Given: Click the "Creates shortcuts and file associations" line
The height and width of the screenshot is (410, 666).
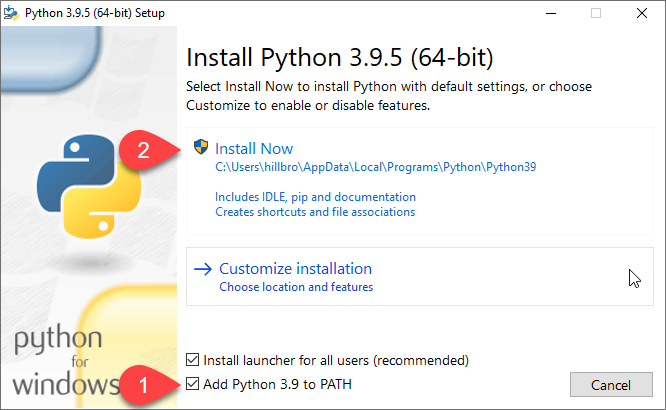Looking at the screenshot, I should point(315,212).
